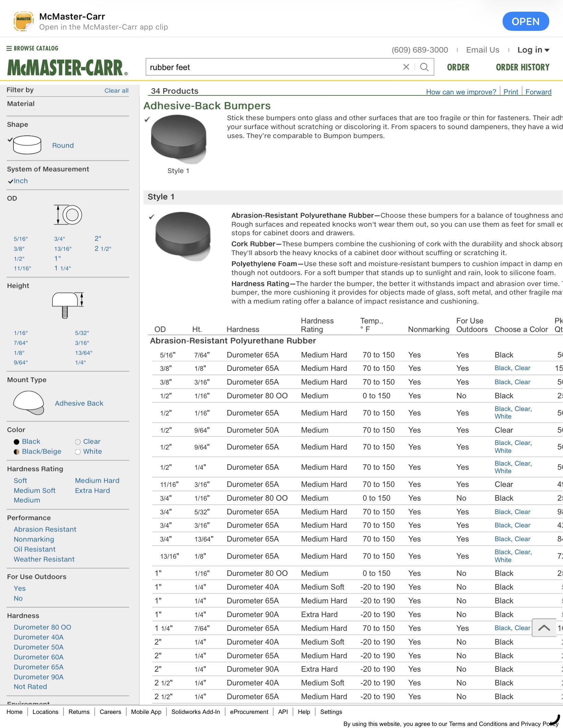This screenshot has height=728, width=563.
Task: Open the Order History tab
Action: [x=522, y=67]
